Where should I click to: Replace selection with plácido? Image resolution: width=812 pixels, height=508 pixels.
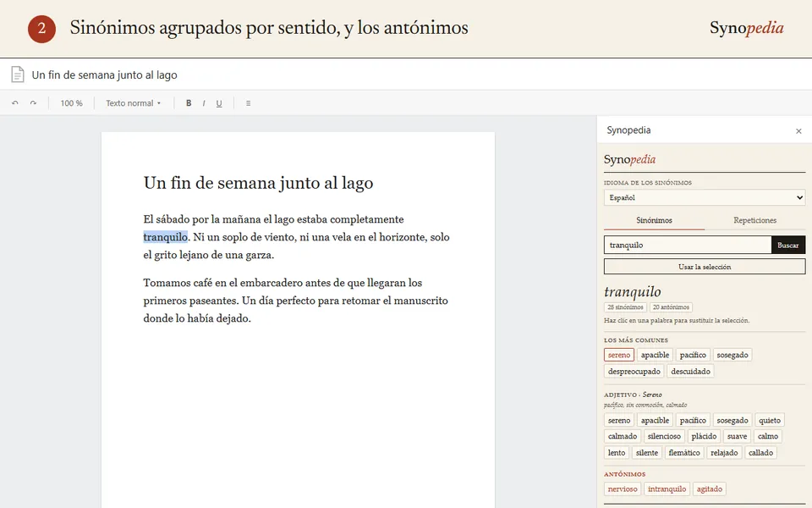click(704, 437)
